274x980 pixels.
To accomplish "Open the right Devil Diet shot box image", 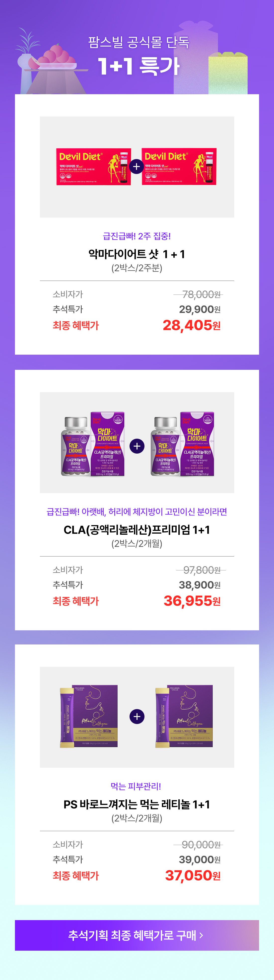I will coord(179,167).
